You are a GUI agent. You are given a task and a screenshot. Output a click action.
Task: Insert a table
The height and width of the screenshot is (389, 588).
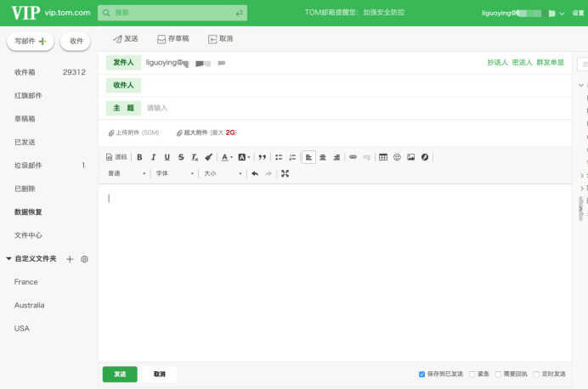383,157
